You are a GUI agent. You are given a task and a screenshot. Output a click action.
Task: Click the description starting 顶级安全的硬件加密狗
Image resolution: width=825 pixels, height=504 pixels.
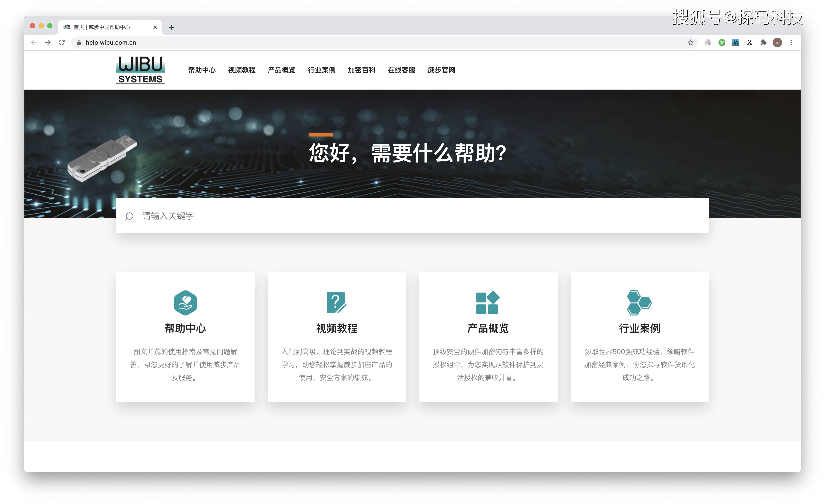tap(488, 365)
